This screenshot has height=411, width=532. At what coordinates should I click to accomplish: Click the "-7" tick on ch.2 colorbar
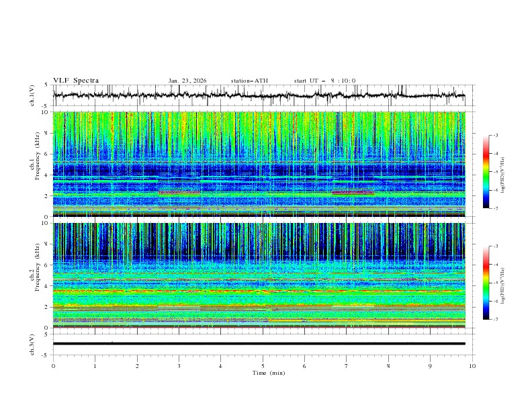(x=496, y=319)
